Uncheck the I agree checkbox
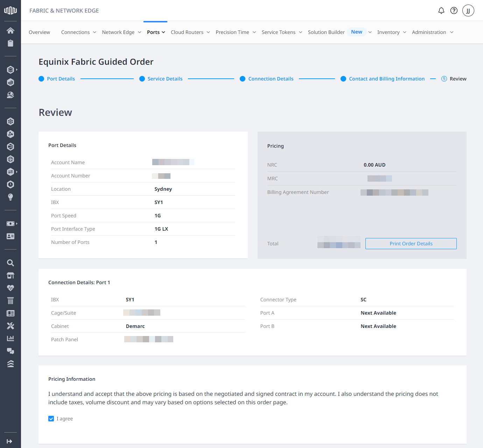Image resolution: width=483 pixels, height=448 pixels. click(51, 419)
